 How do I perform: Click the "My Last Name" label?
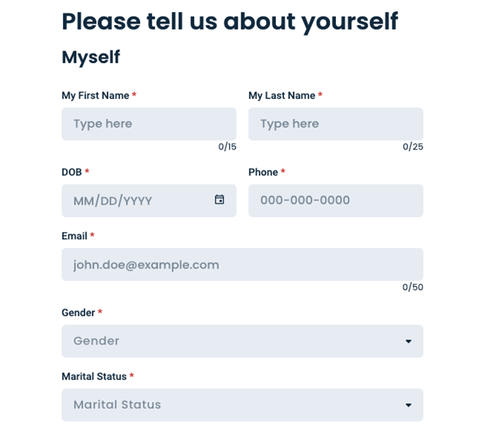(282, 95)
